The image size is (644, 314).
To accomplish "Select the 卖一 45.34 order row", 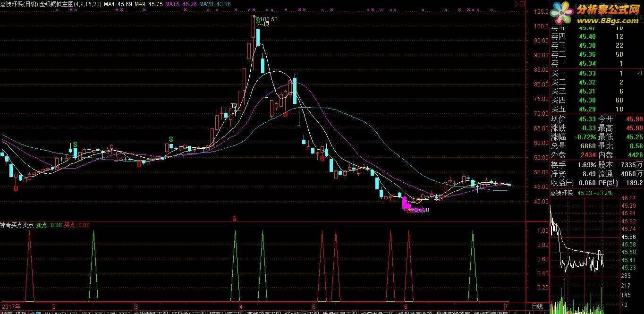I will point(597,63).
